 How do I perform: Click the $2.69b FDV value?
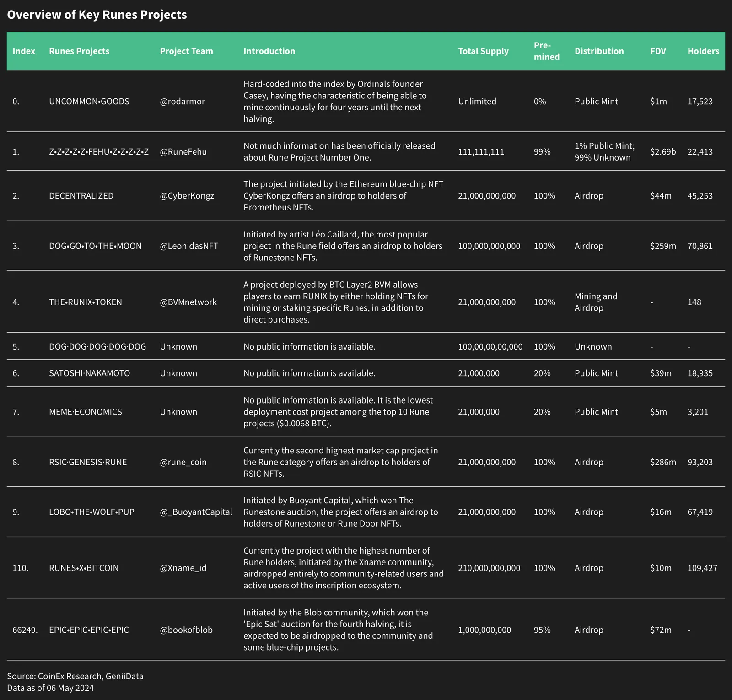[663, 152]
